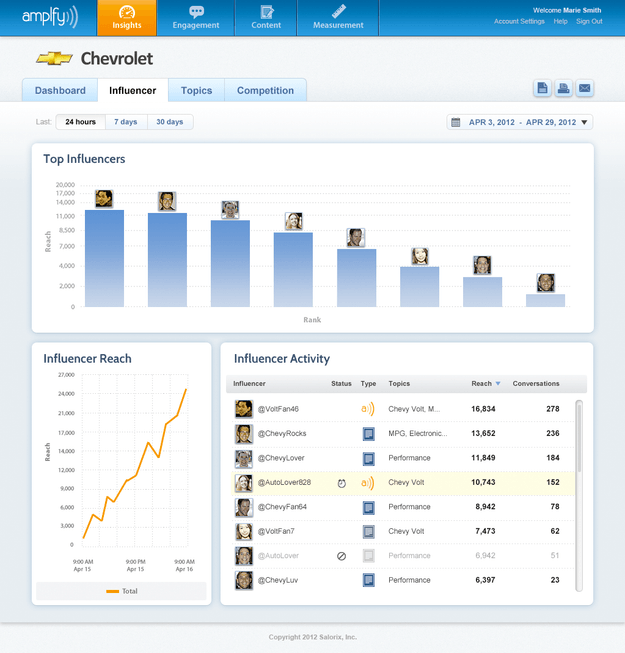Click the export document icon
Screen dimensions: 625x653
pos(542,88)
